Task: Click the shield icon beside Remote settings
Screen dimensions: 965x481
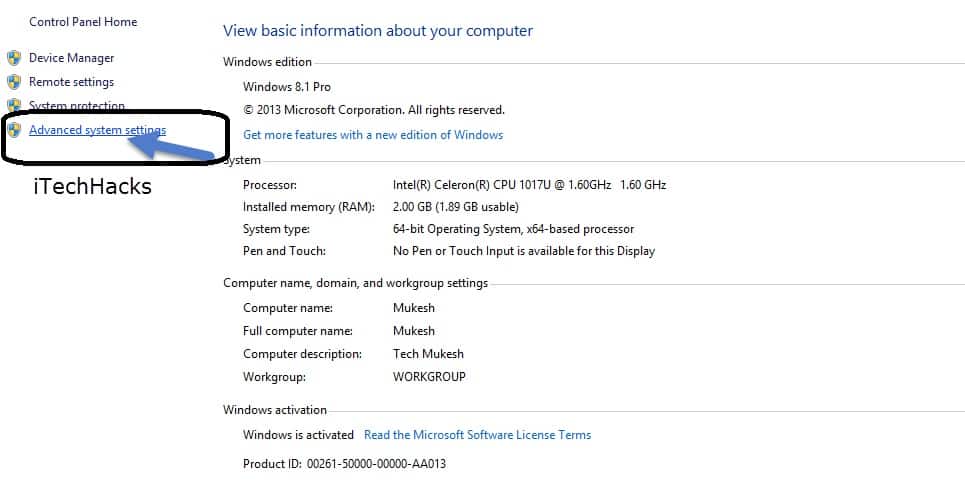Action: [14, 82]
